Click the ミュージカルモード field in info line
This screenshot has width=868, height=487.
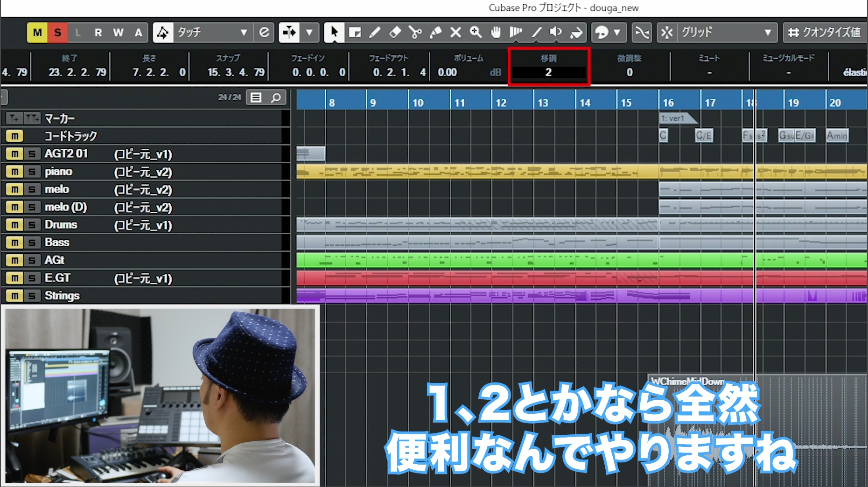(789, 72)
